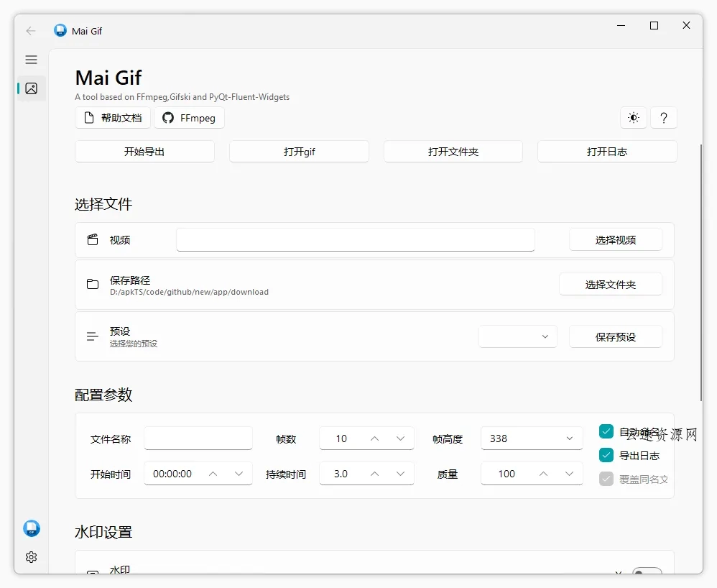Click the GitHub icon on the FFmpeg button
This screenshot has height=588, width=717.
coord(167,118)
